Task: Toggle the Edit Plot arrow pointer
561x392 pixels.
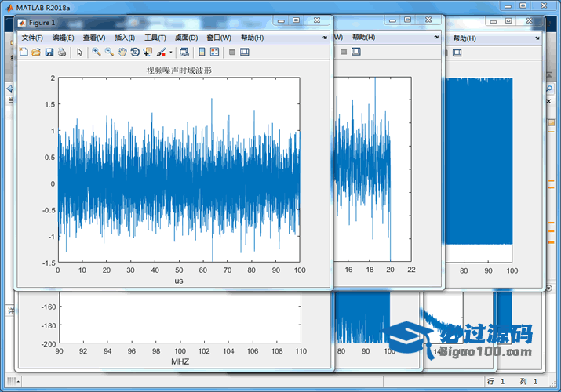Action: click(x=79, y=53)
